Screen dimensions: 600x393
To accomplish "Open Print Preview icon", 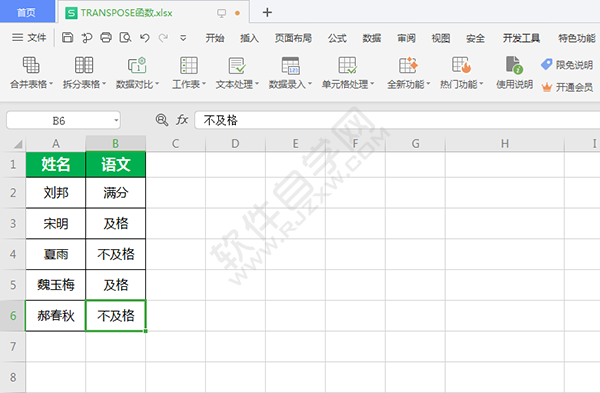I will point(125,38).
